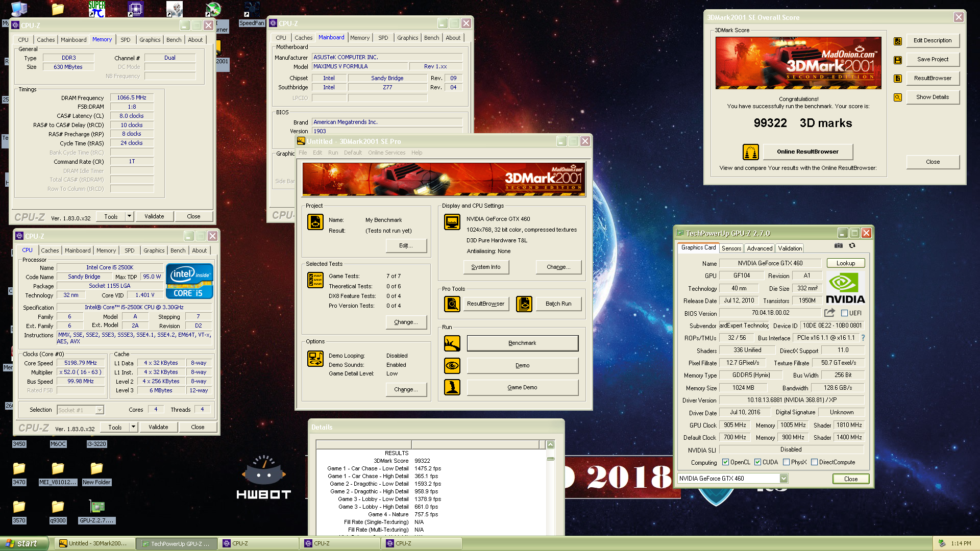The width and height of the screenshot is (980, 551).
Task: Click the floppy icon beside Save Project
Action: pos(898,60)
